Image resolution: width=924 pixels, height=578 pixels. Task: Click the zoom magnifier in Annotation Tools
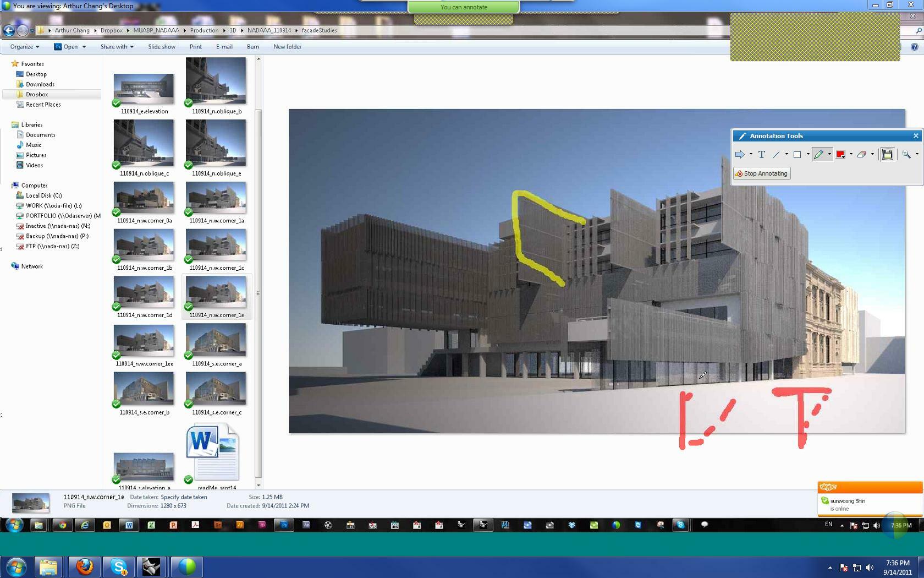(x=906, y=155)
